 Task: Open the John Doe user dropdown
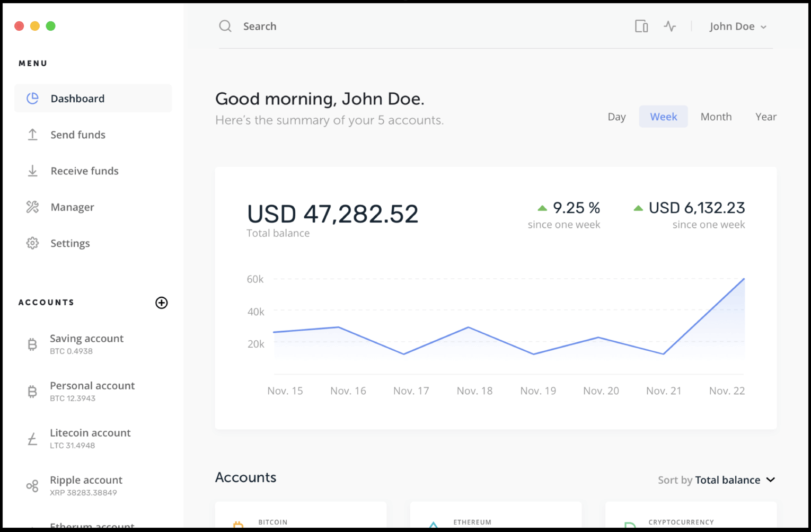click(x=738, y=26)
